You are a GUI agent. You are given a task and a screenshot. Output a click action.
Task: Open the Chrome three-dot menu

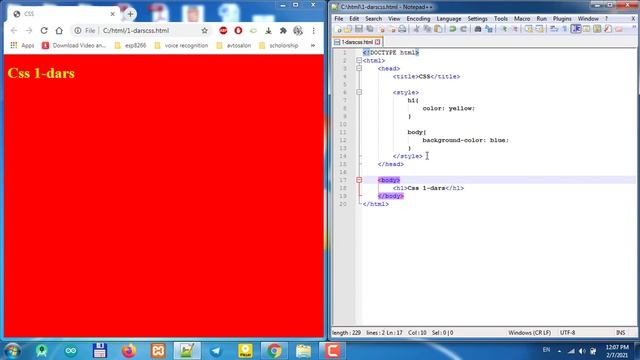pyautogui.click(x=313, y=31)
